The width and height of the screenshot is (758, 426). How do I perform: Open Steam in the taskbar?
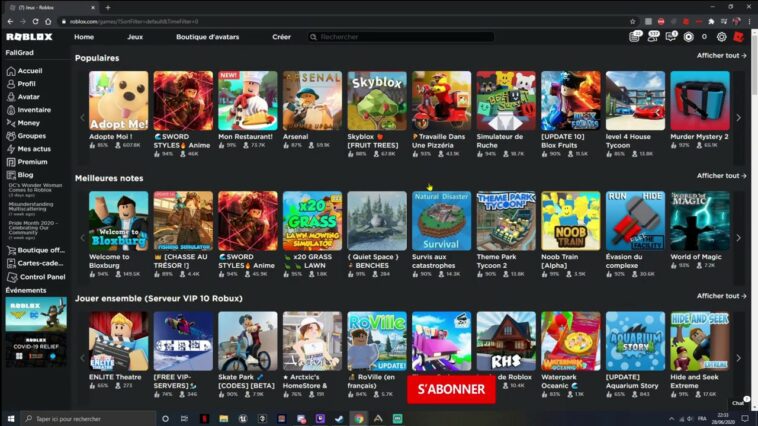coord(339,419)
